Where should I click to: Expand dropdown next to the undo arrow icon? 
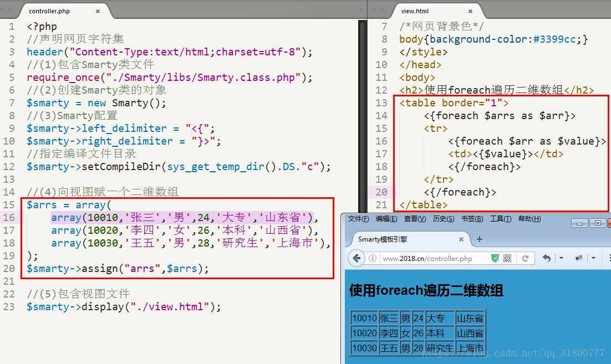tap(561, 258)
